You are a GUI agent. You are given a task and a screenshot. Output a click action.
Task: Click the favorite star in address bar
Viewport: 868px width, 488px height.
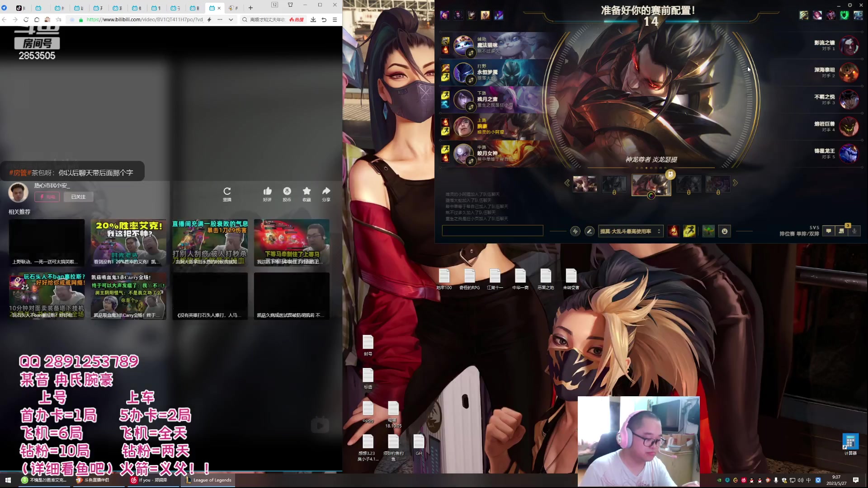pyautogui.click(x=58, y=19)
